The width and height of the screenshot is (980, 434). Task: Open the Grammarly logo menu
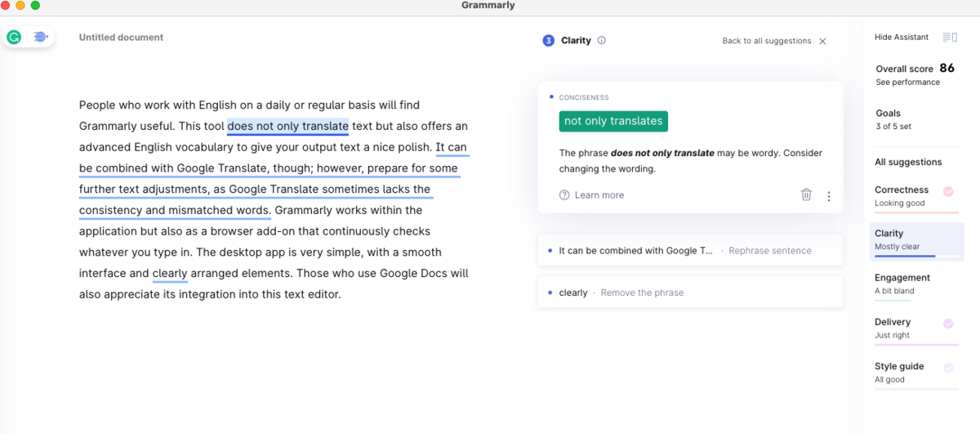pos(14,37)
